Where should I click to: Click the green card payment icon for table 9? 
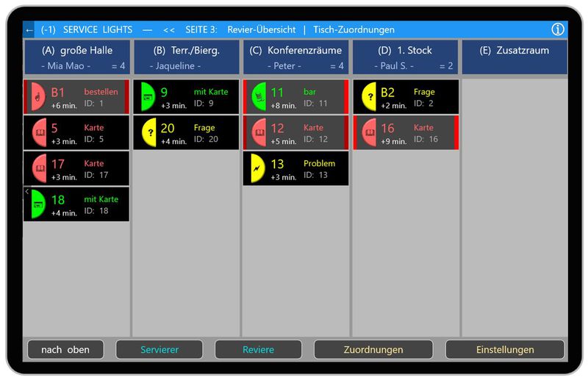(148, 96)
